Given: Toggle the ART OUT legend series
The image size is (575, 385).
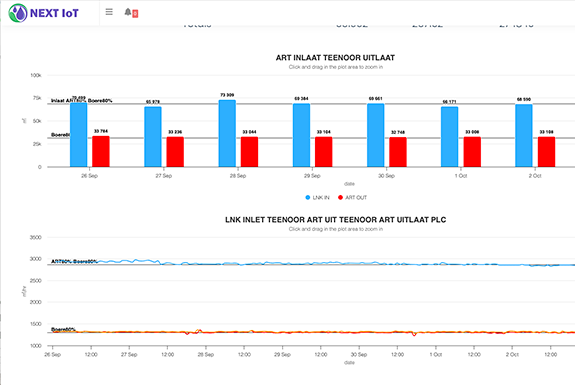Looking at the screenshot, I should tap(352, 197).
